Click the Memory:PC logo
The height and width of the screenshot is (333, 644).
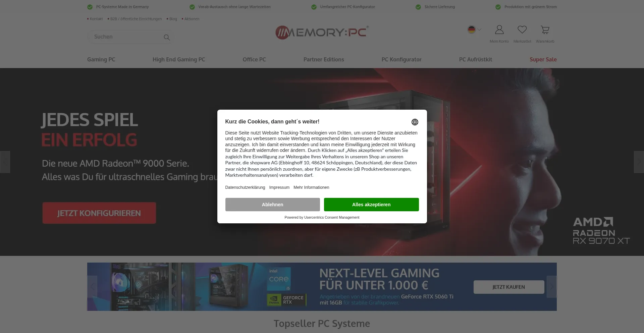tap(322, 33)
